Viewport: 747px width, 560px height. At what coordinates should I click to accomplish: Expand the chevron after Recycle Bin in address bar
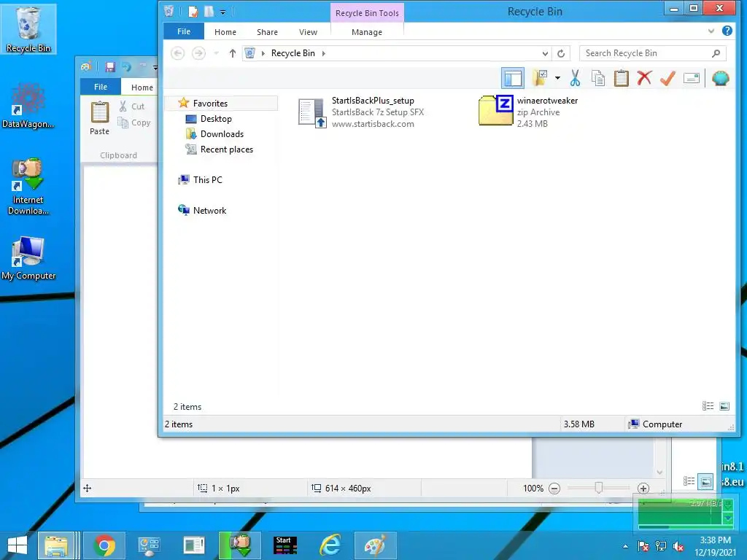323,53
